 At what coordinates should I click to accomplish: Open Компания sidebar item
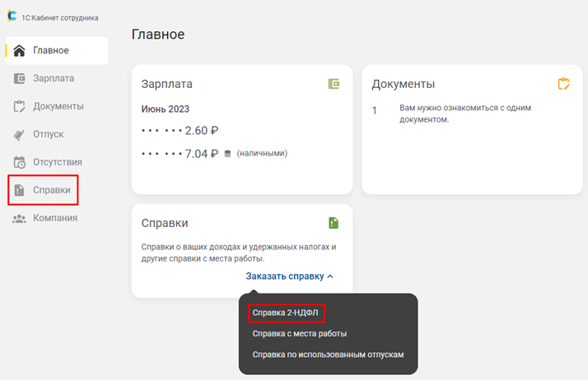click(x=57, y=218)
